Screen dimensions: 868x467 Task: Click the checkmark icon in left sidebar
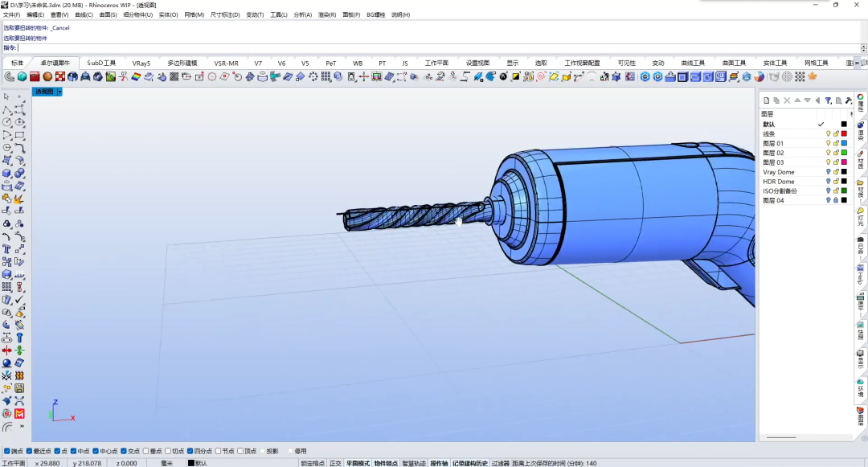click(x=19, y=299)
